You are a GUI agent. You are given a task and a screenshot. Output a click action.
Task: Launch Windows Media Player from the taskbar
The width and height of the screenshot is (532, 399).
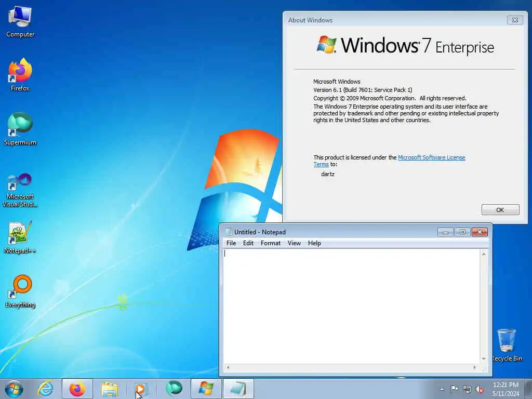point(140,389)
